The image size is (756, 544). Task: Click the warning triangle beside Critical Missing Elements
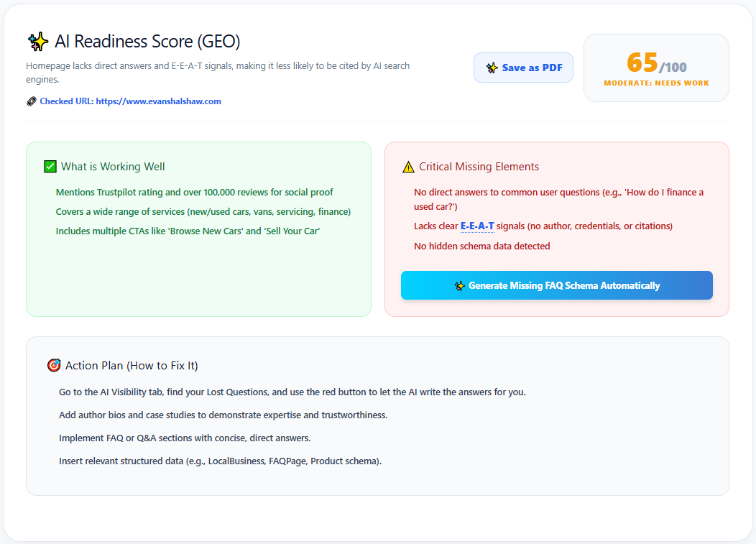(408, 167)
